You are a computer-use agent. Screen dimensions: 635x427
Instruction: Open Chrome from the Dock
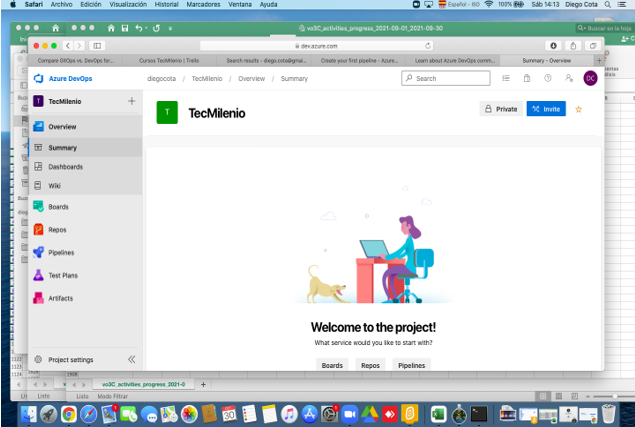69,414
